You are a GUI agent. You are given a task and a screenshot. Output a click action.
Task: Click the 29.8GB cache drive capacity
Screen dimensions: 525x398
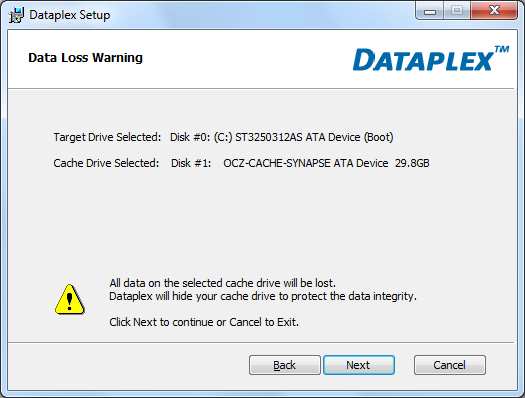pos(412,163)
